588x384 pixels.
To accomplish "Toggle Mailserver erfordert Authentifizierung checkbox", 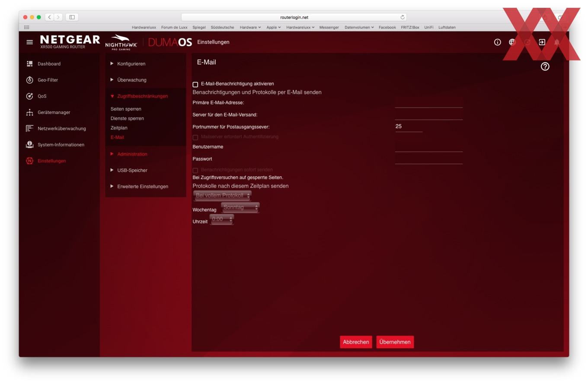I will tap(195, 137).
